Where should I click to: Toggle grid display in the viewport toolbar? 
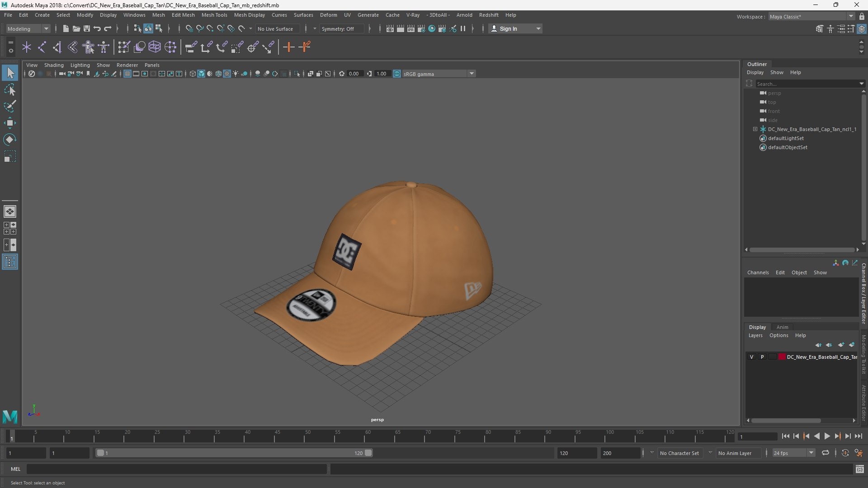point(127,74)
